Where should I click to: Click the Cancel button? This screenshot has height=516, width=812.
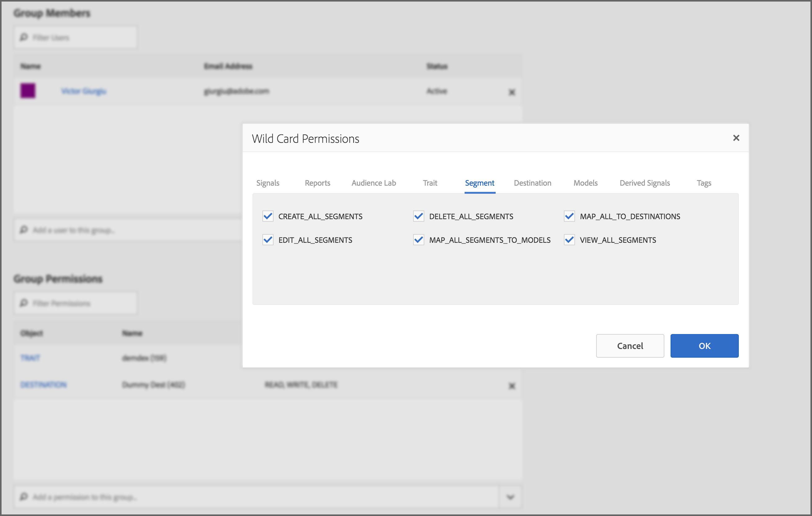click(630, 346)
